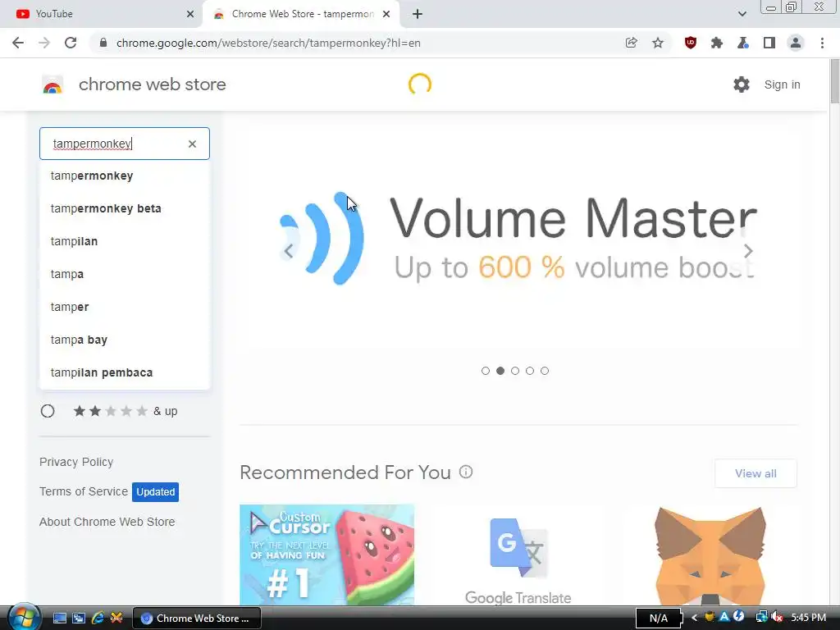Click the 5:45 PM taskbar clock
Image resolution: width=840 pixels, height=630 pixels.
[808, 618]
